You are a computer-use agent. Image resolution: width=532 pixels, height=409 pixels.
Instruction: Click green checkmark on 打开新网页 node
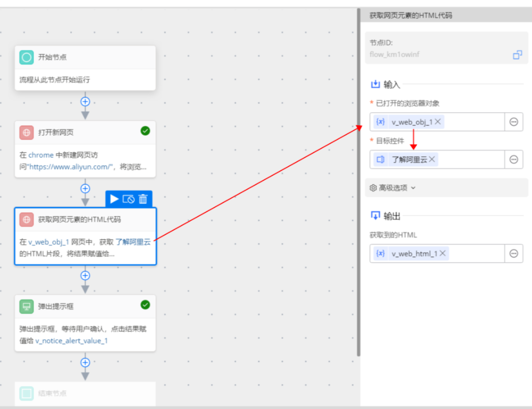(145, 131)
